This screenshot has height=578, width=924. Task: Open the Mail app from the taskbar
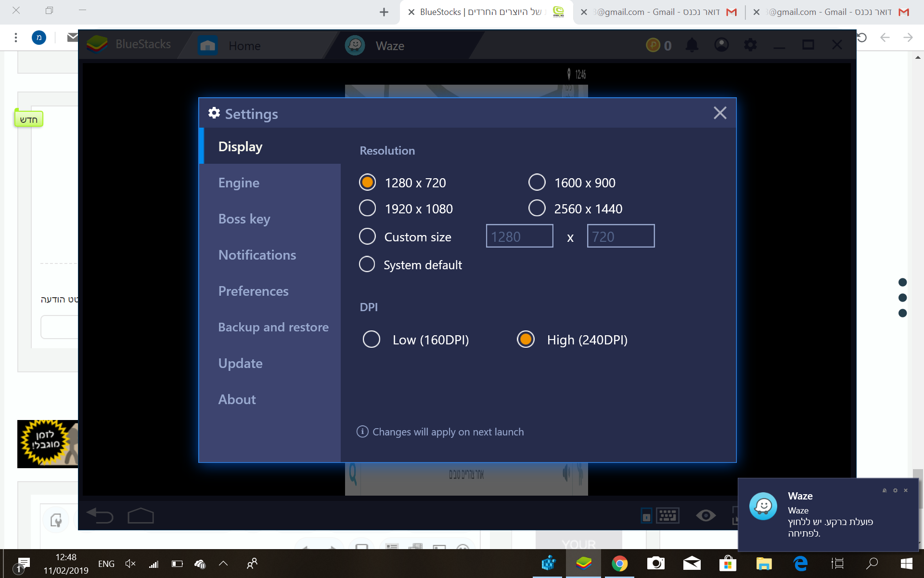click(692, 564)
